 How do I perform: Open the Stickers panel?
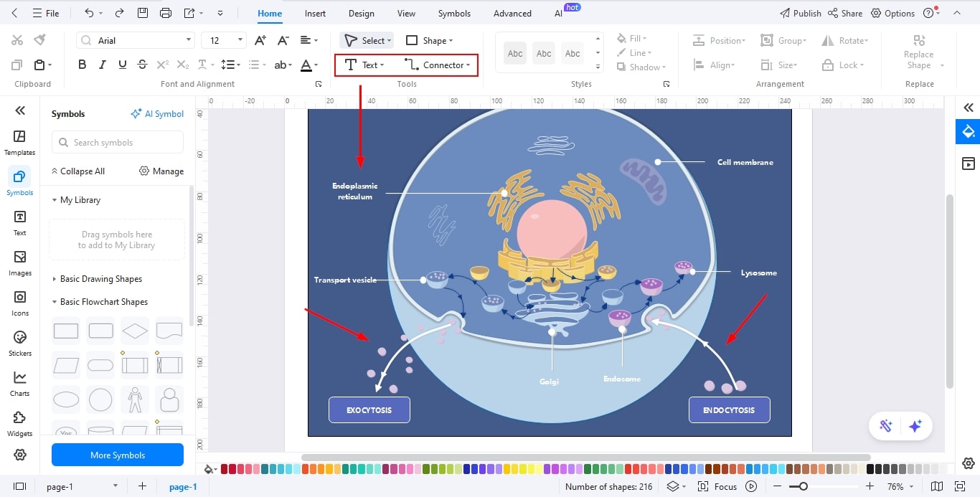(x=19, y=343)
